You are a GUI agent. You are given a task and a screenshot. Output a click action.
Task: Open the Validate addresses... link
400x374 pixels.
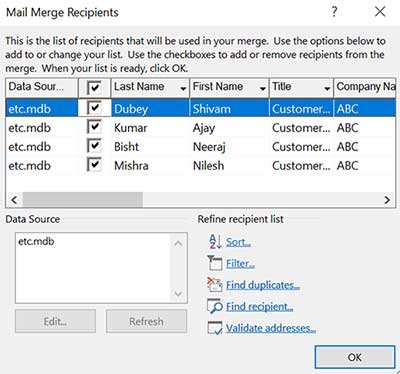tap(271, 328)
